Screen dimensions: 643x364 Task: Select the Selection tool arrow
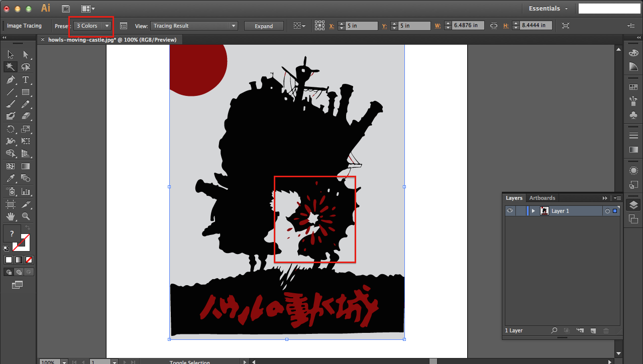(x=11, y=54)
